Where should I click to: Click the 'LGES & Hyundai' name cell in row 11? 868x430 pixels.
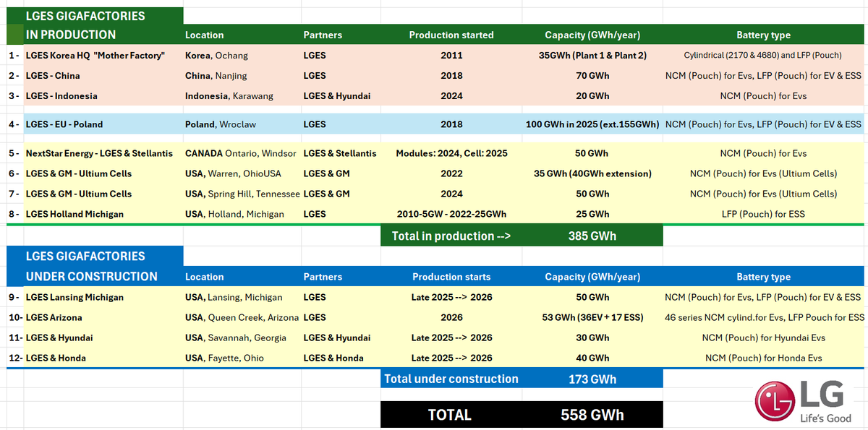(103, 337)
